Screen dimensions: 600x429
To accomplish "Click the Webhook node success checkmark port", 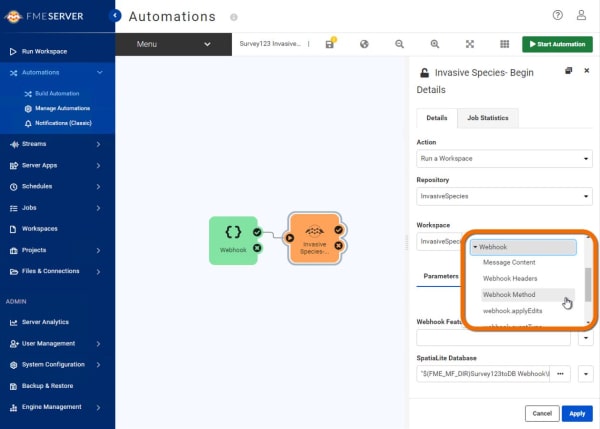I will point(257,232).
